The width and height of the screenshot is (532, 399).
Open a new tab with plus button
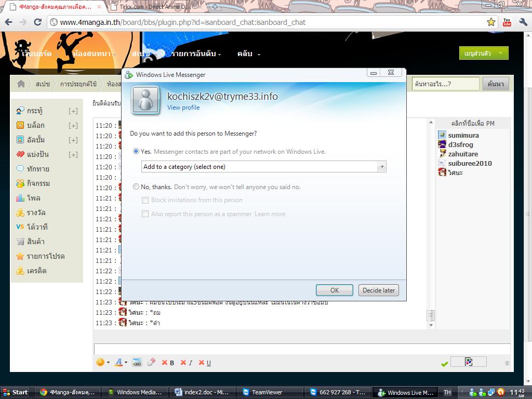pos(215,6)
